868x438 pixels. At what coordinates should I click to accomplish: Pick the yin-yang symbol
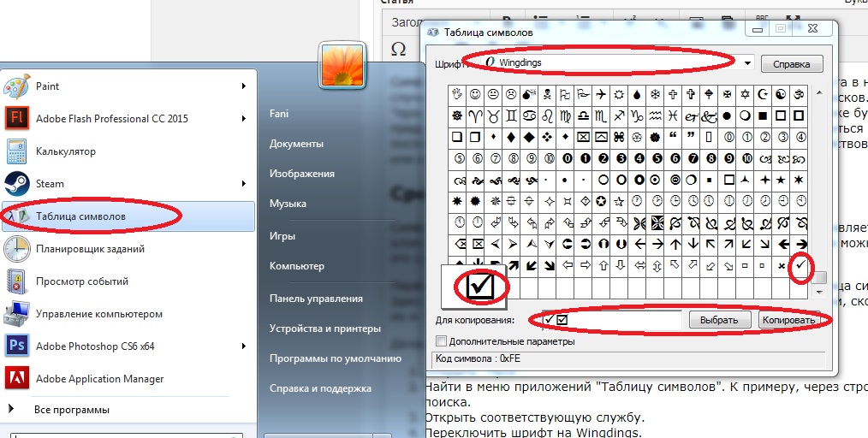tap(781, 95)
